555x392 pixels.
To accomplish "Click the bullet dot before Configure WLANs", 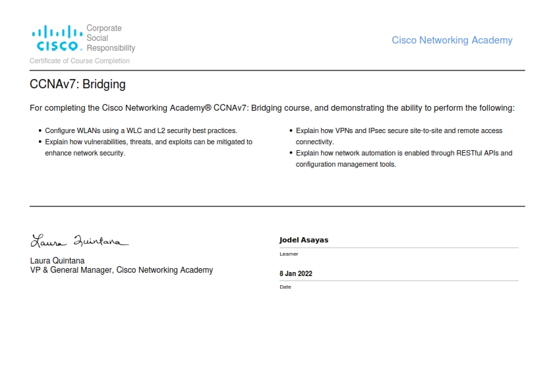I will [40, 130].
